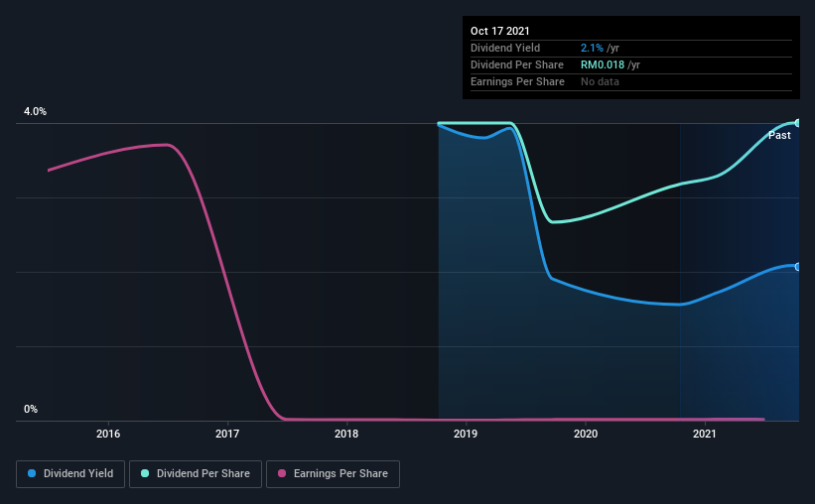Image resolution: width=815 pixels, height=504 pixels.
Task: Select the 2020 x-axis label
Action: pyautogui.click(x=586, y=434)
